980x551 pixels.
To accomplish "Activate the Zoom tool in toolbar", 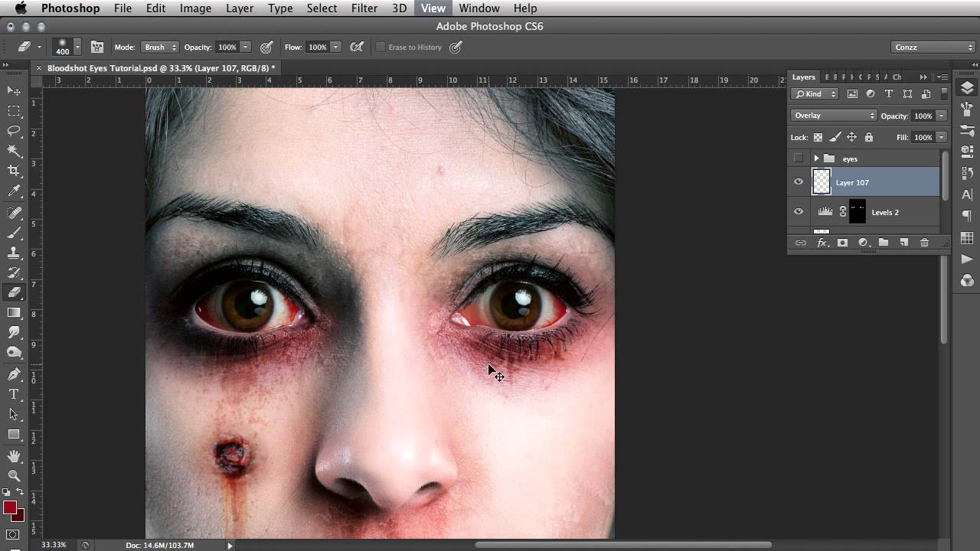I will (x=14, y=475).
